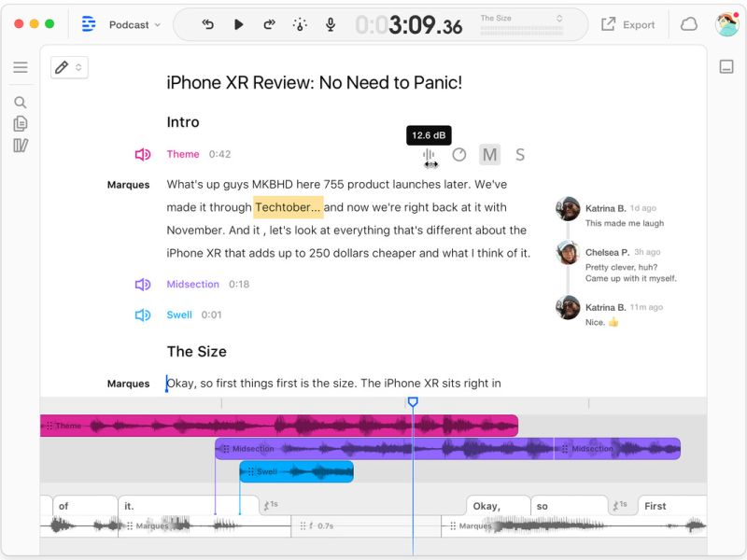Adjust the Theme clip volume gain control
The image size is (747, 560).
[x=429, y=155]
